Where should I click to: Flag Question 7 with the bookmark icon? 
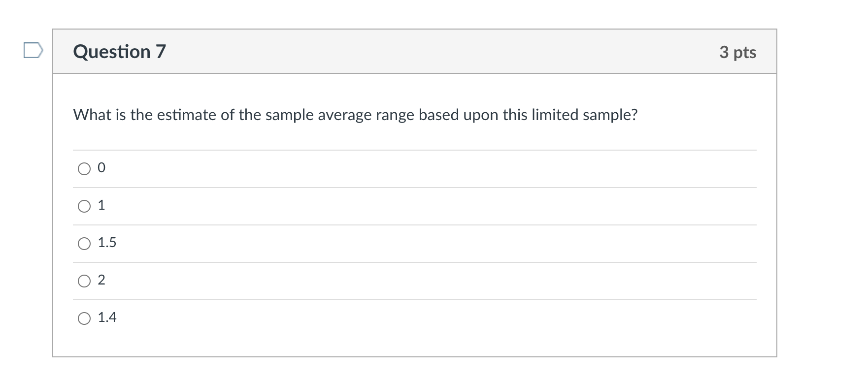point(33,51)
